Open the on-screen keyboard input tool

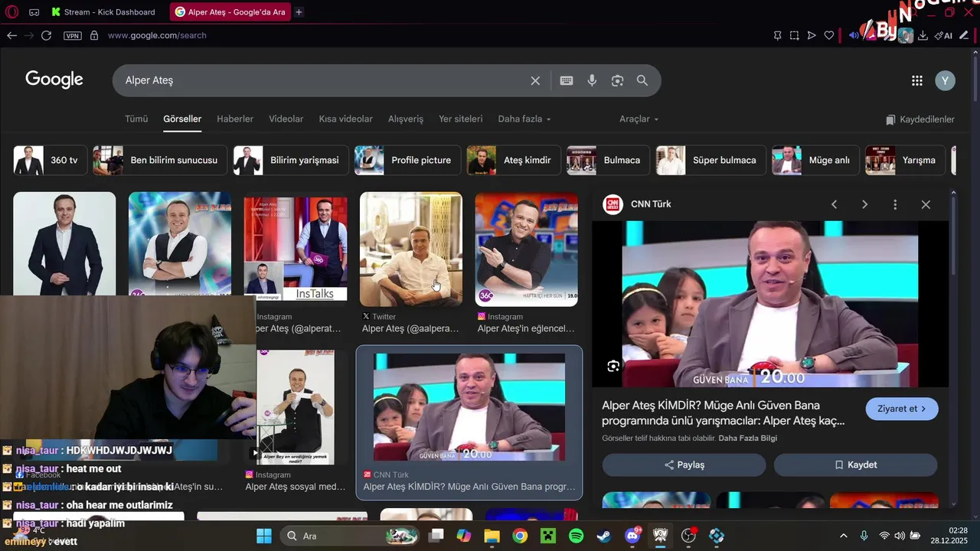click(567, 80)
